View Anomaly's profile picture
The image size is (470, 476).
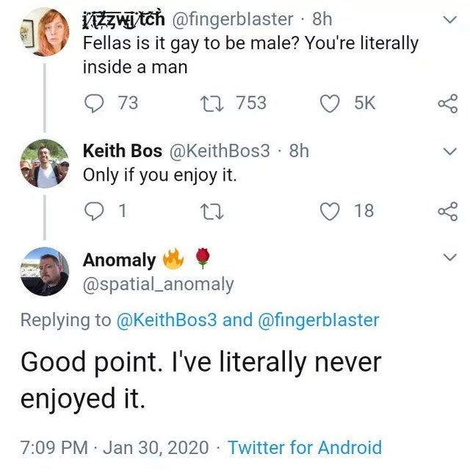pos(45,271)
